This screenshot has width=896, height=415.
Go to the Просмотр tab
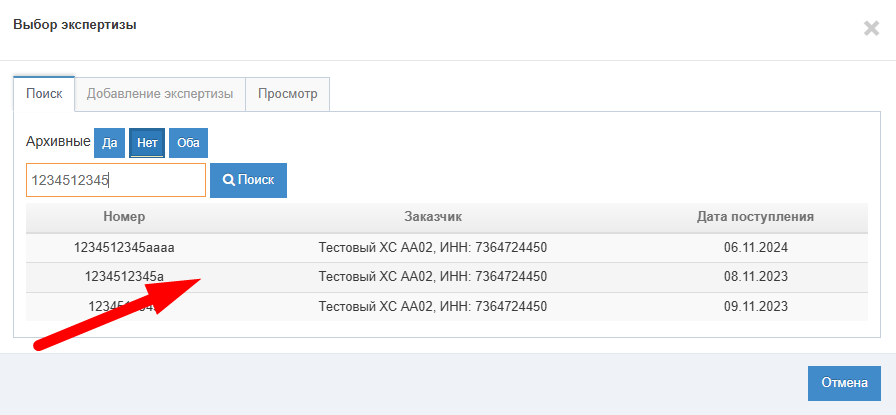(287, 94)
